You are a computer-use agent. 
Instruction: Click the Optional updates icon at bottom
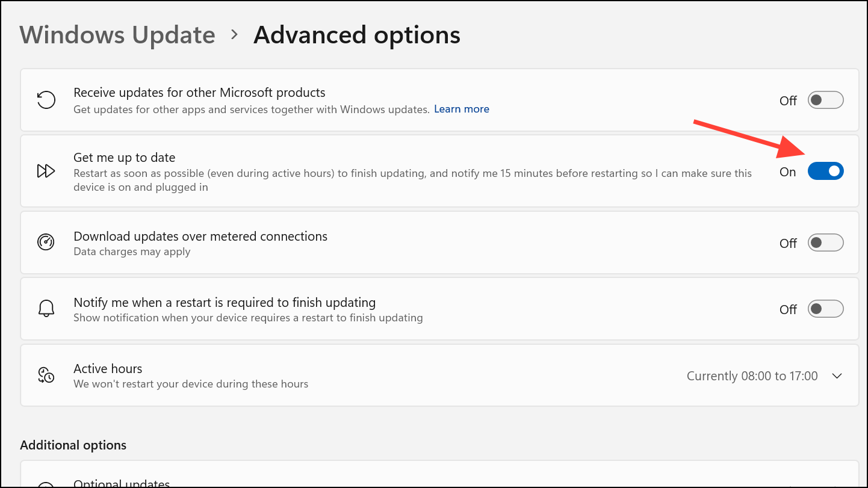point(46,484)
